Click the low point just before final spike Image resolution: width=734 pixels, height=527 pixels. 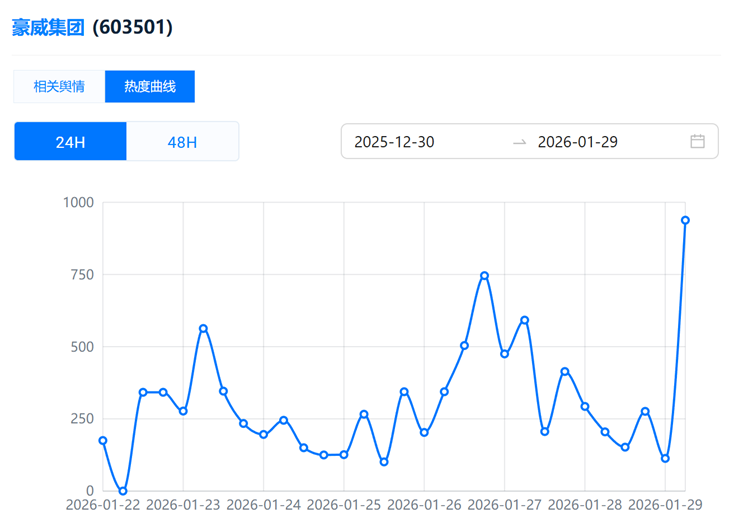(x=665, y=459)
